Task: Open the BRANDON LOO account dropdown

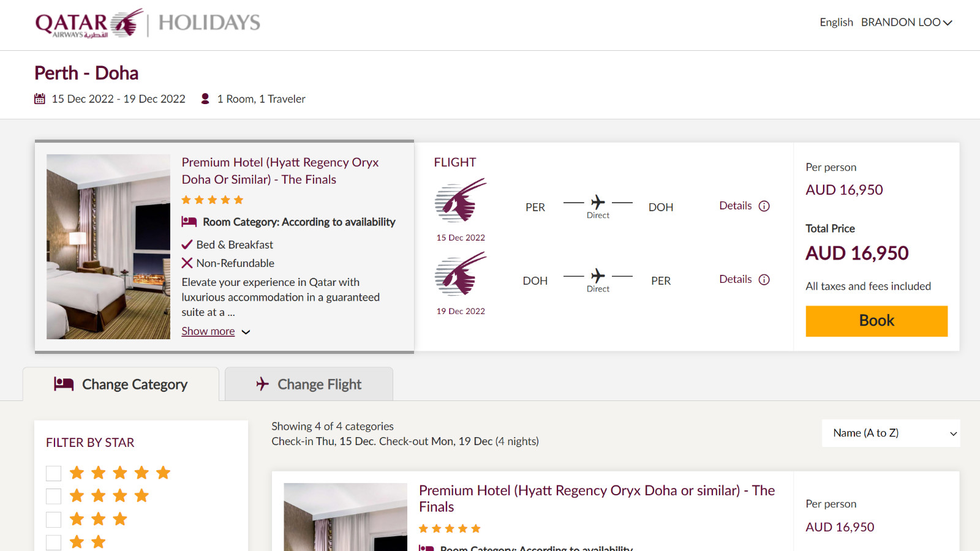Action: [907, 22]
